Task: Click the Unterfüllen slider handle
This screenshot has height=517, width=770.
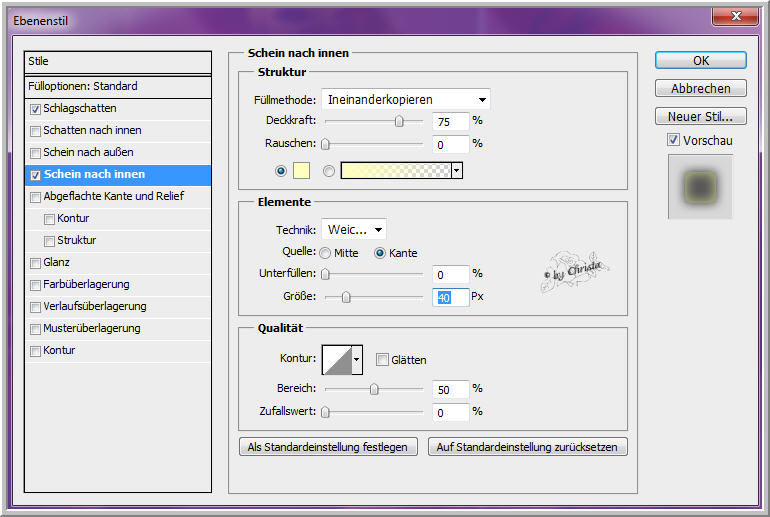Action: 325,274
